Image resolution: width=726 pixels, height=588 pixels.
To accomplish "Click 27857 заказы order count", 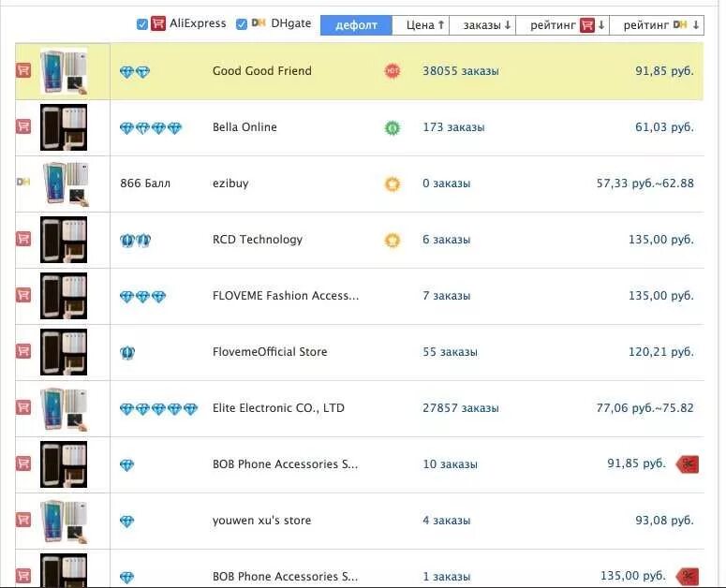I will [461, 408].
